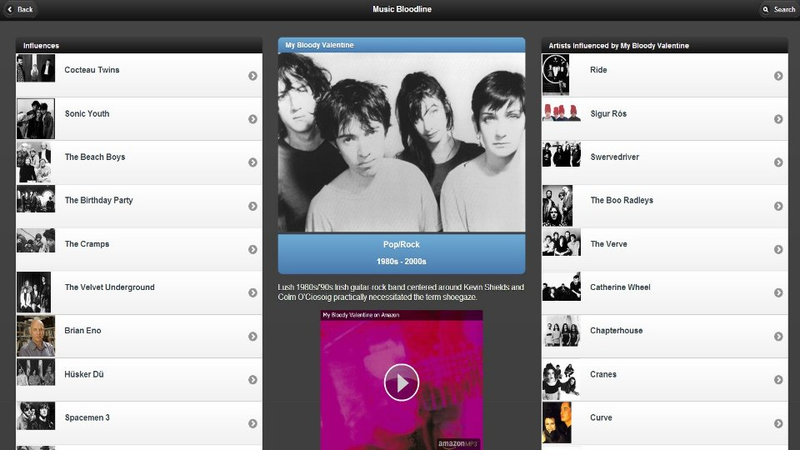Select The Velvet Underground thumbnail
800x450 pixels.
point(34,292)
